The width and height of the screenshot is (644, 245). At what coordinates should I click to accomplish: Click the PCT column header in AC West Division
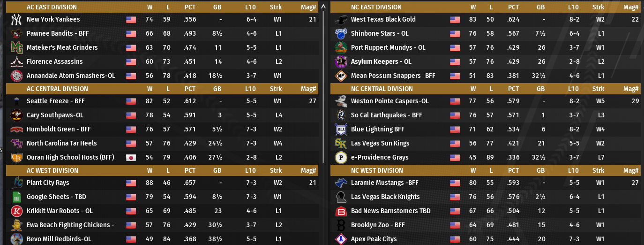190,170
